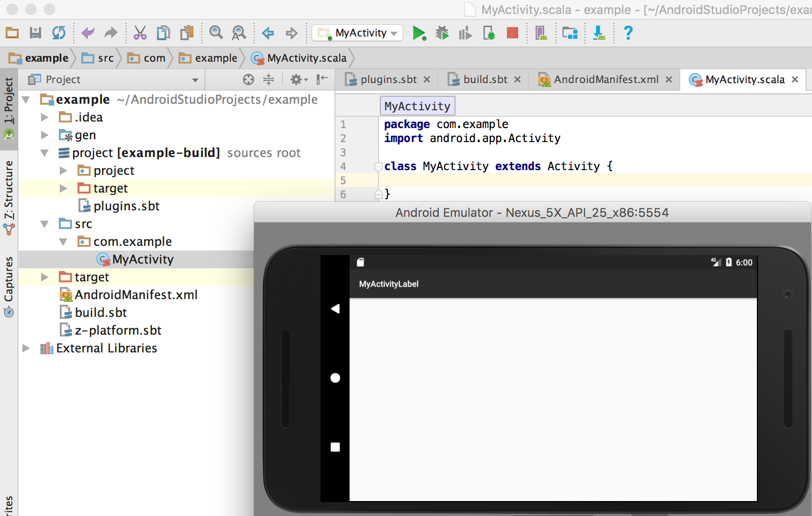Screen dimensions: 812x516
Task: Run the MyActivity configuration
Action: (x=419, y=33)
